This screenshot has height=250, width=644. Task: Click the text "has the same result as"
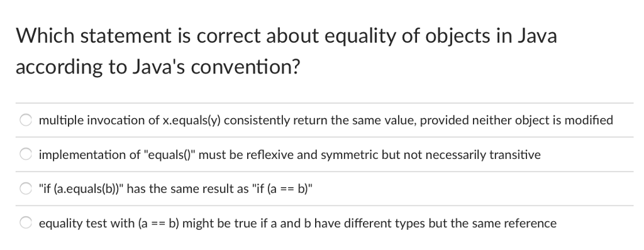click(188, 189)
